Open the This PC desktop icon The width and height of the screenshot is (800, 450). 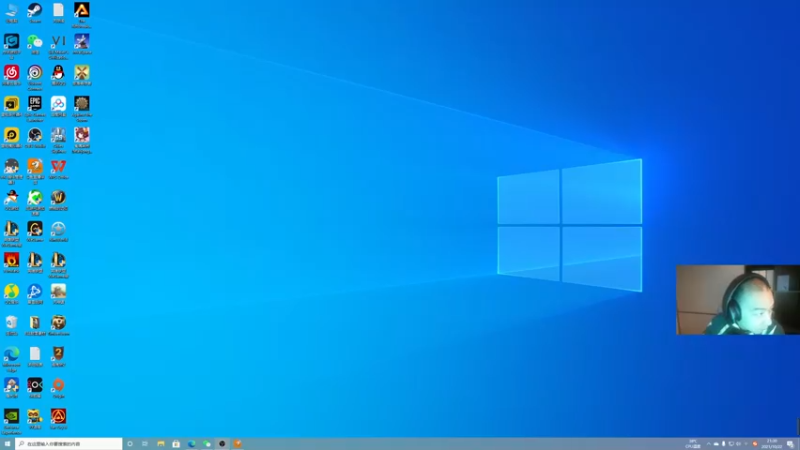[11, 12]
